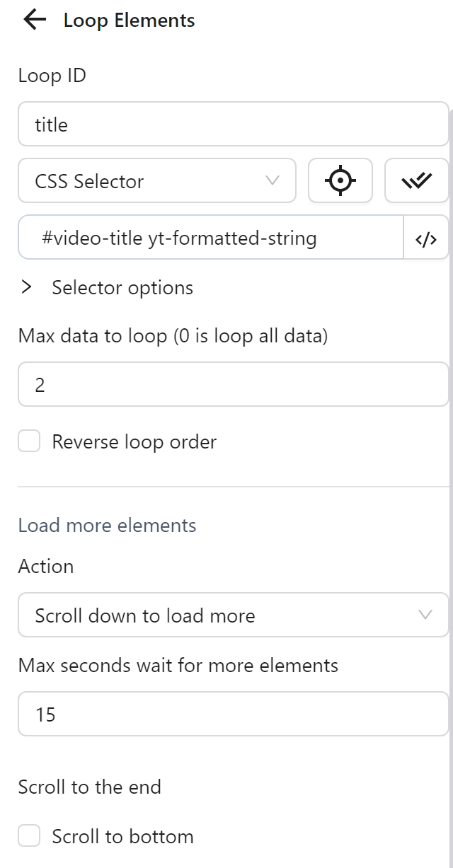Click the Scroll to the end label
The image size is (453, 868).
click(x=89, y=787)
